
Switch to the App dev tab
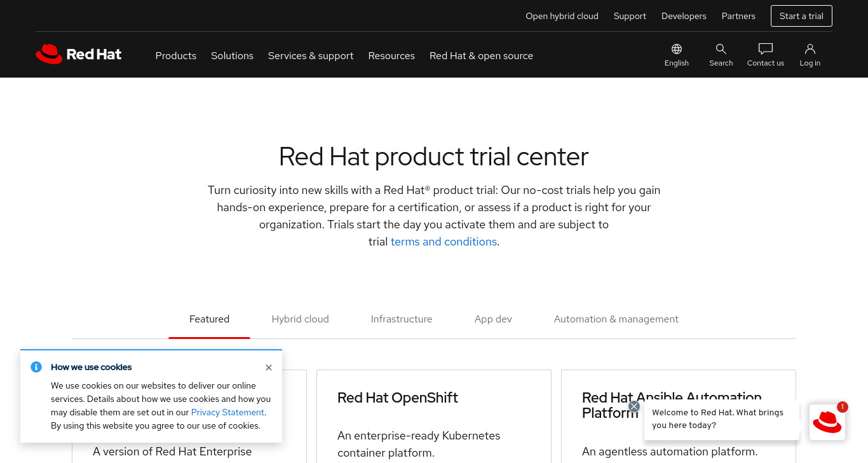tap(493, 319)
